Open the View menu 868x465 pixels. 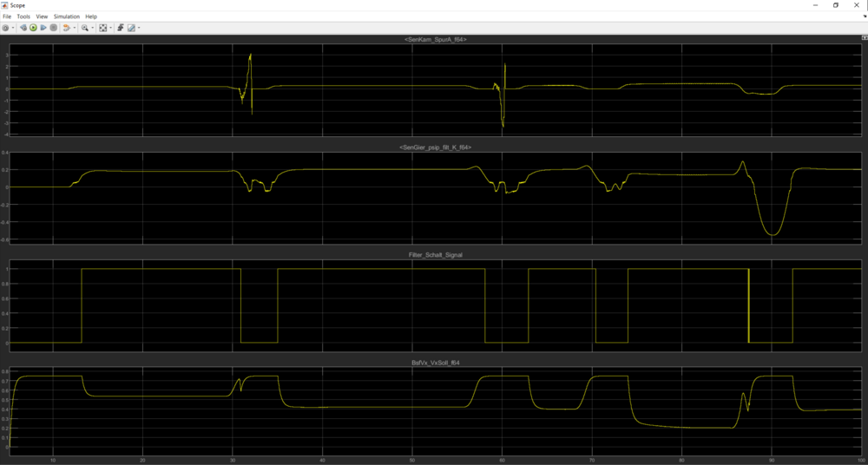(42, 16)
